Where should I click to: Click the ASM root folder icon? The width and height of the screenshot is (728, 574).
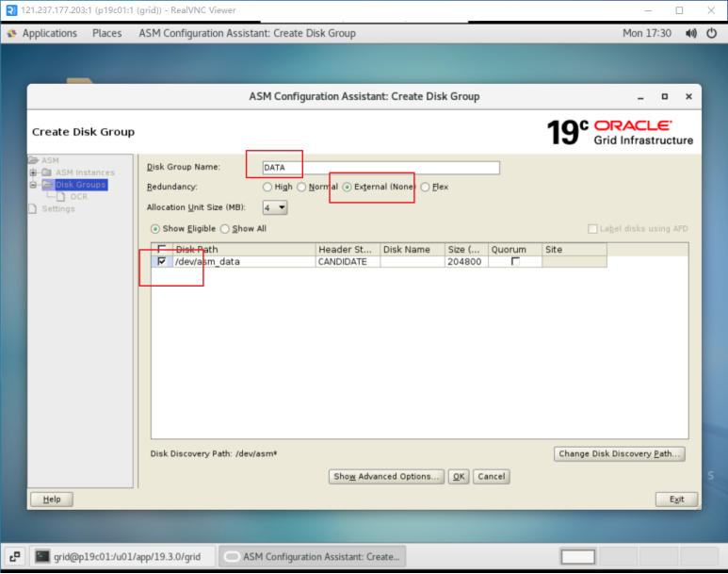point(33,160)
